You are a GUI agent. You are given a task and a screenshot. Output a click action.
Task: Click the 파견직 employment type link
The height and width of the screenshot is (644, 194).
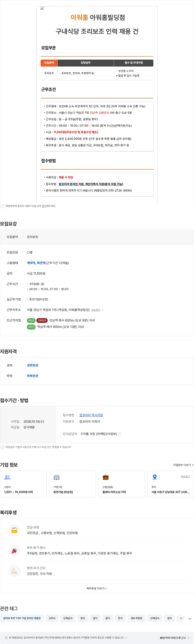click(41, 263)
